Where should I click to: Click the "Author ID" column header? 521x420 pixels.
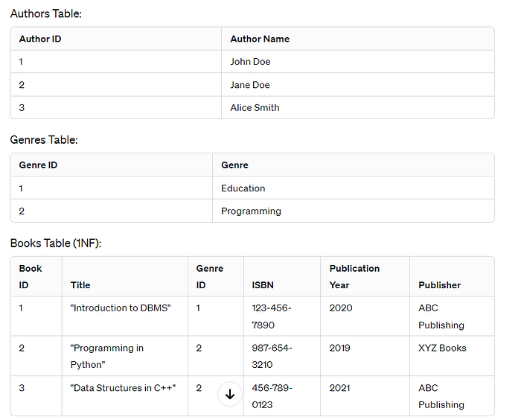click(40, 39)
